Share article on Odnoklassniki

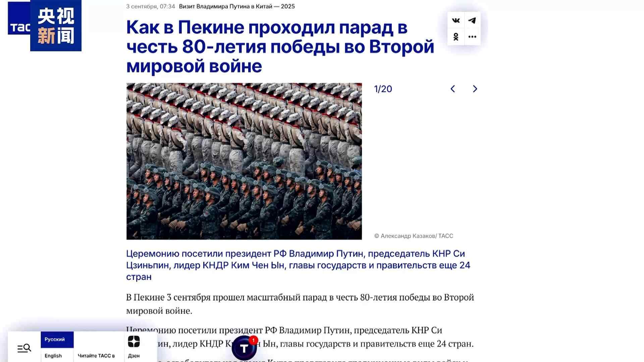pos(456,37)
